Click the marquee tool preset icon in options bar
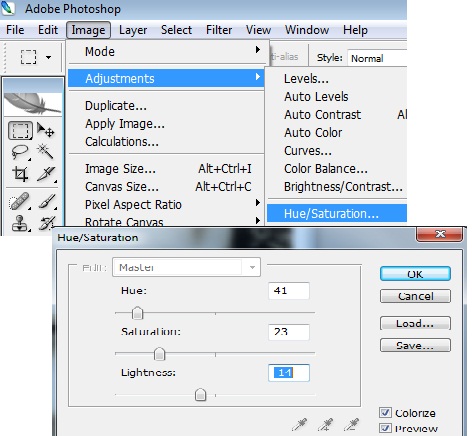Viewport: 472px width, 436px height. coord(29,57)
